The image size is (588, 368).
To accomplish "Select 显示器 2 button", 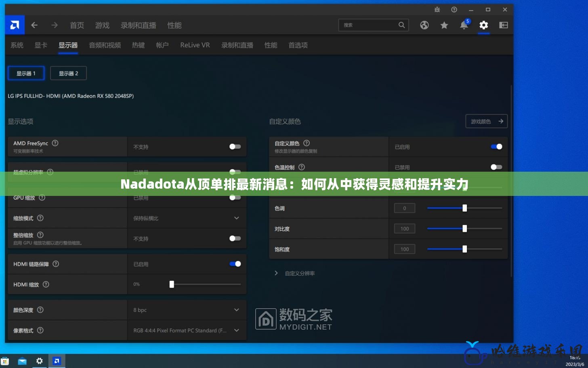I will click(68, 73).
